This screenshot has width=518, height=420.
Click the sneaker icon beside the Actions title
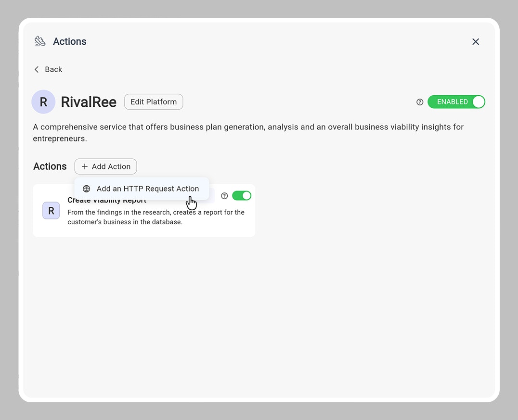pos(40,41)
